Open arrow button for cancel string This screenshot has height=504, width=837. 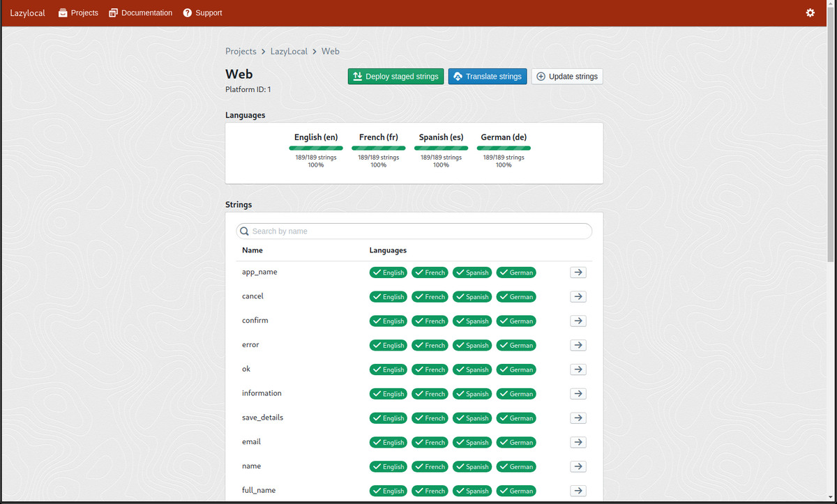tap(578, 296)
